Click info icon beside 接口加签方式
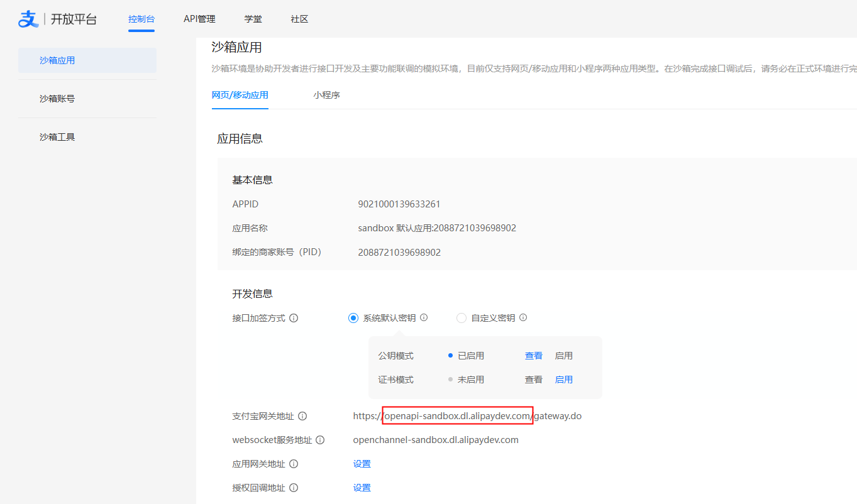Image resolution: width=857 pixels, height=504 pixels. pos(294,318)
